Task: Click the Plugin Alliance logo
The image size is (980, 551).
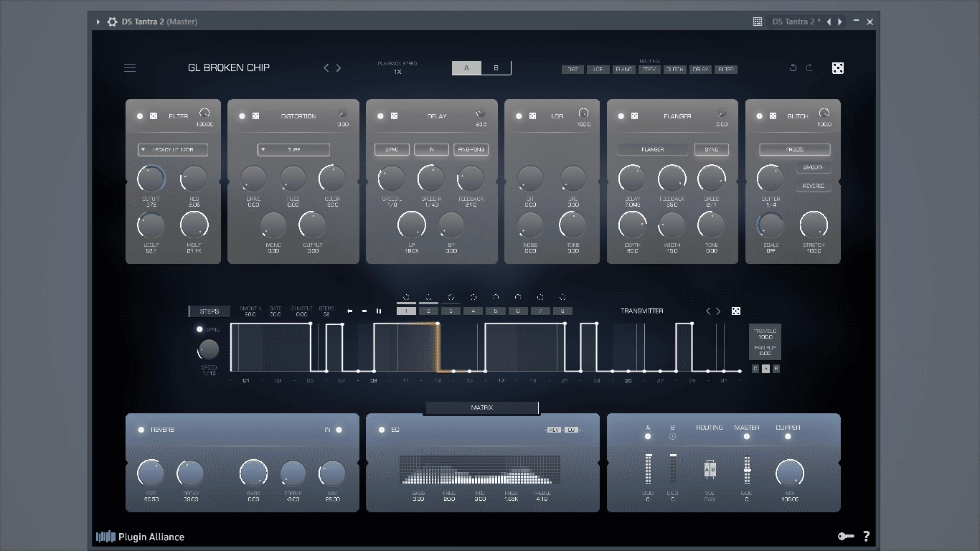Action: point(141,537)
